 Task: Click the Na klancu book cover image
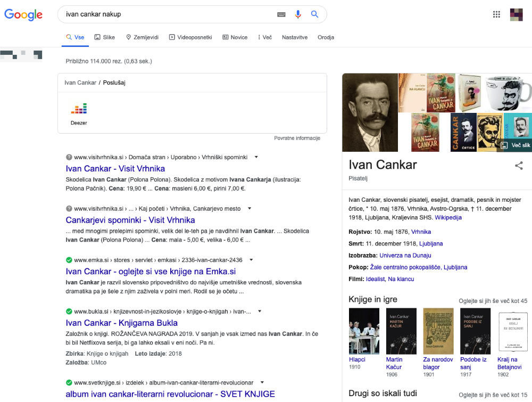click(412, 93)
